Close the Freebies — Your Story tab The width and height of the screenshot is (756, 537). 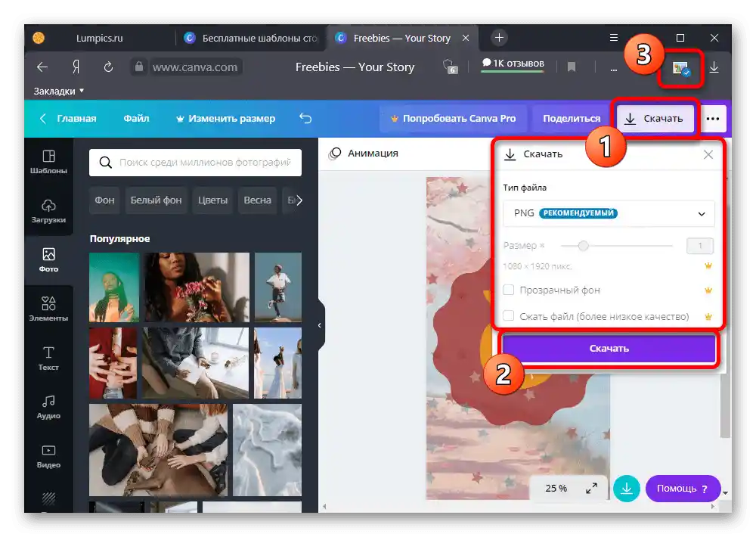466,38
